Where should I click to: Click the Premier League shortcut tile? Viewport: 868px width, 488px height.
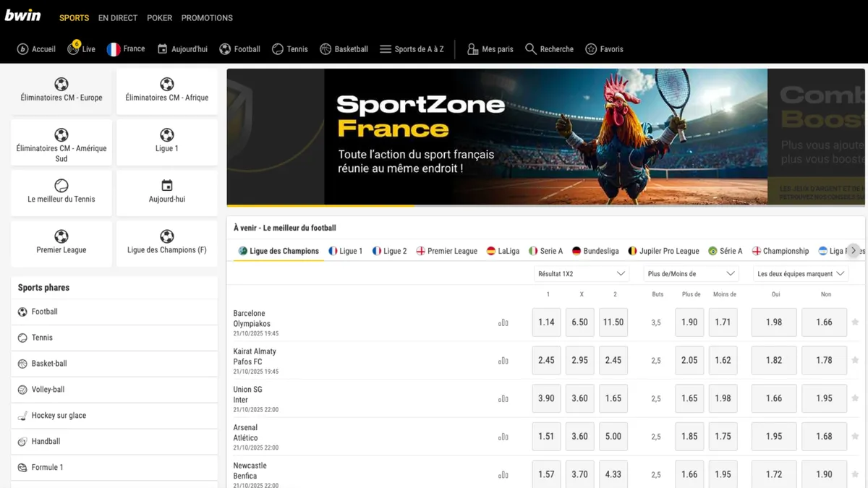pos(61,244)
